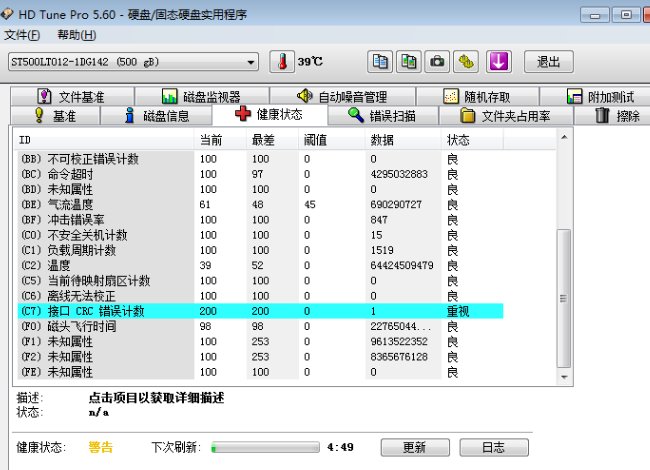Viewport: 650px width, 470px height.
Task: Click the data value 4295032883
Action: pyautogui.click(x=399, y=174)
